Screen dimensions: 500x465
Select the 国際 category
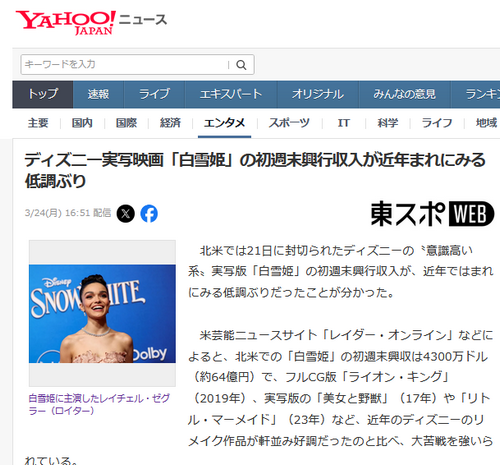[126, 123]
